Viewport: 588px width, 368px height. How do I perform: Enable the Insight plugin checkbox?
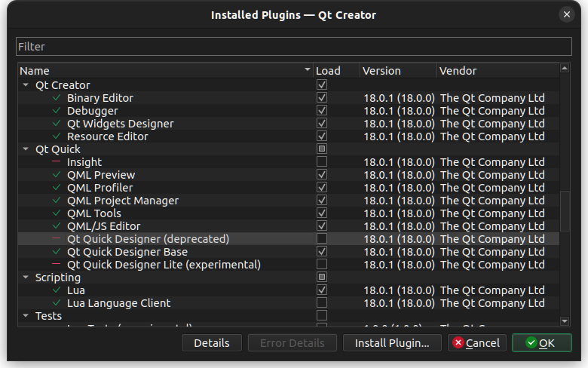pos(322,161)
